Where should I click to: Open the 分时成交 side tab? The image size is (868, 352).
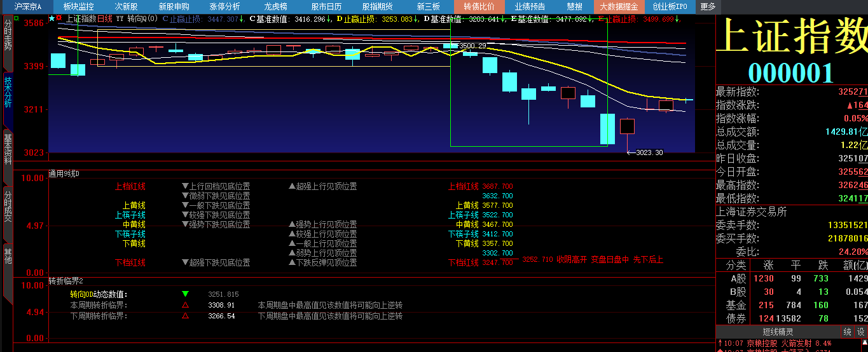(8, 206)
